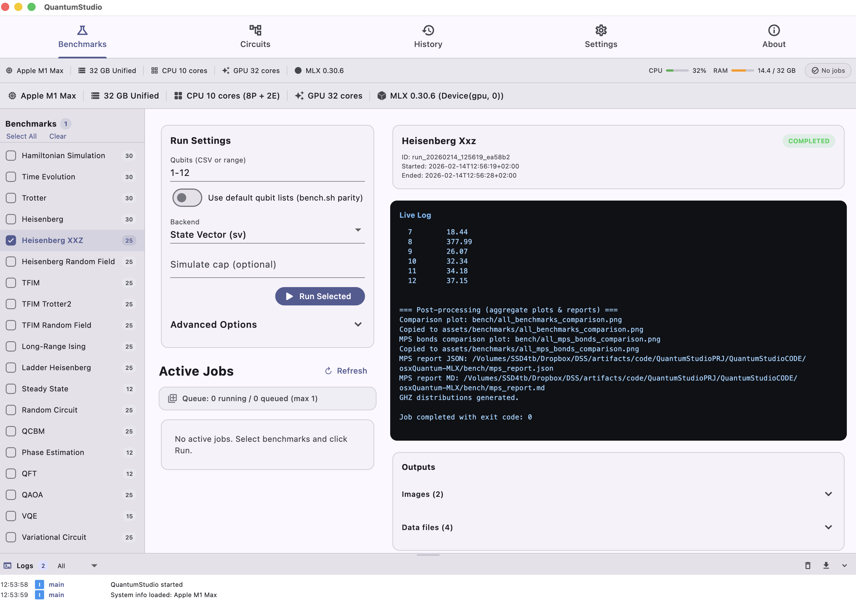Clear logs with the trash icon

808,565
